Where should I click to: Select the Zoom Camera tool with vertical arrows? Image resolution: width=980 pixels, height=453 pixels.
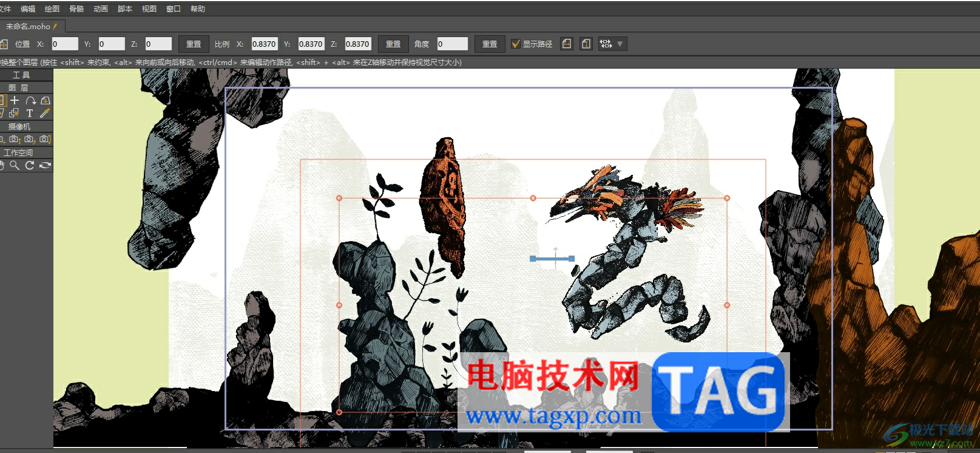[x=15, y=140]
